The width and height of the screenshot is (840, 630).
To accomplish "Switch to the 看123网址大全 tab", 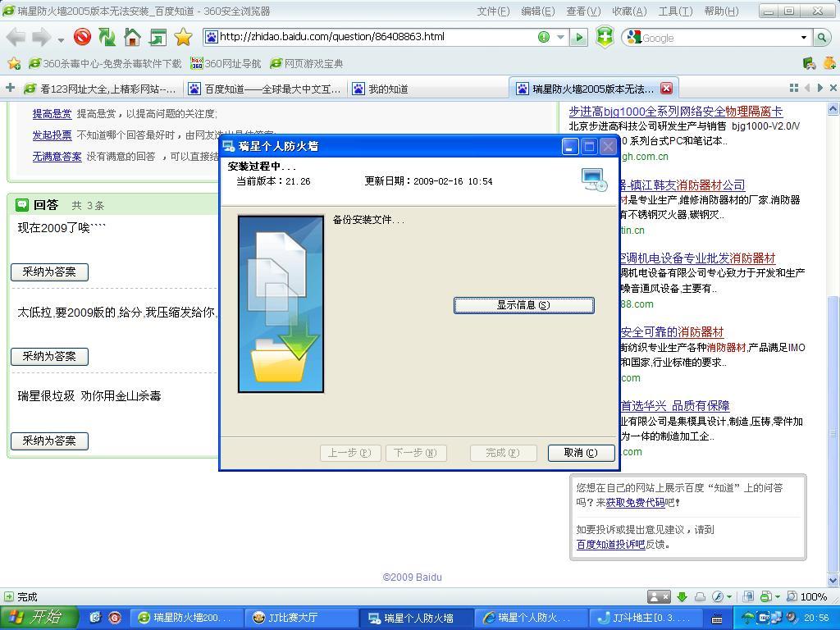I will [101, 89].
